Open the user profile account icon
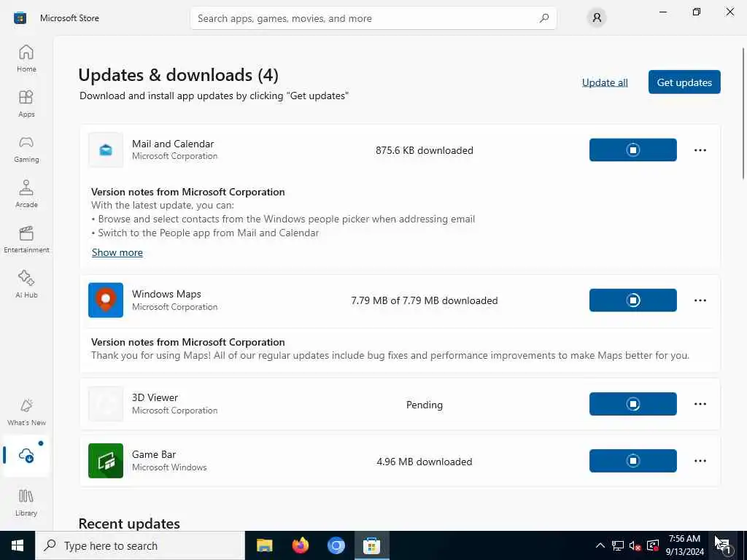The width and height of the screenshot is (747, 560). coord(597,18)
